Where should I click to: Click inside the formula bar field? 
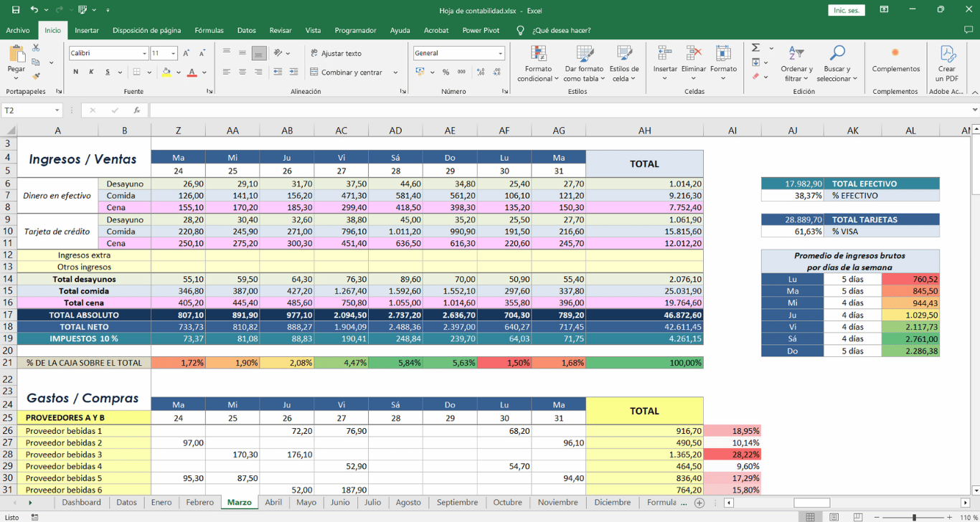tap(560, 110)
